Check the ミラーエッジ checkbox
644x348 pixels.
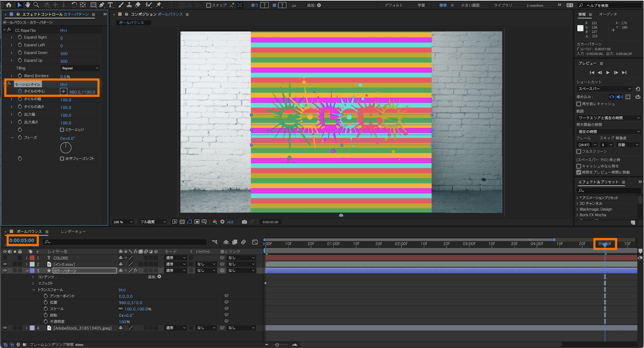point(62,130)
